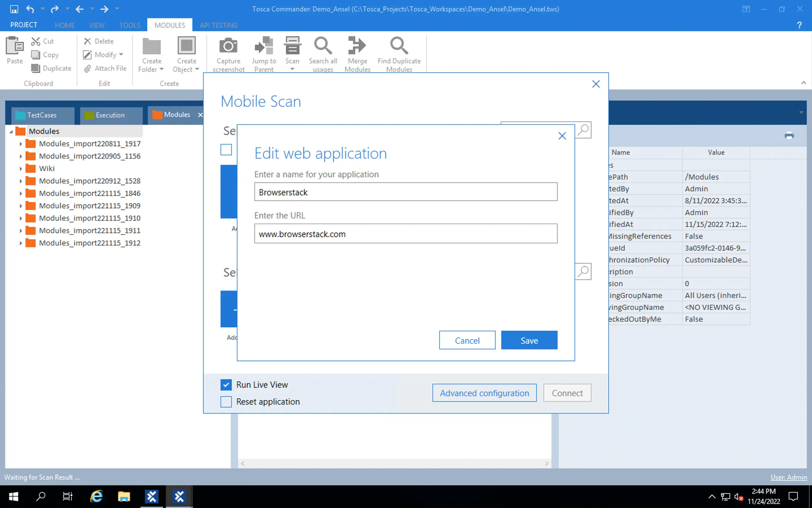
Task: Expand the Wiki folder in tree
Action: (20, 169)
